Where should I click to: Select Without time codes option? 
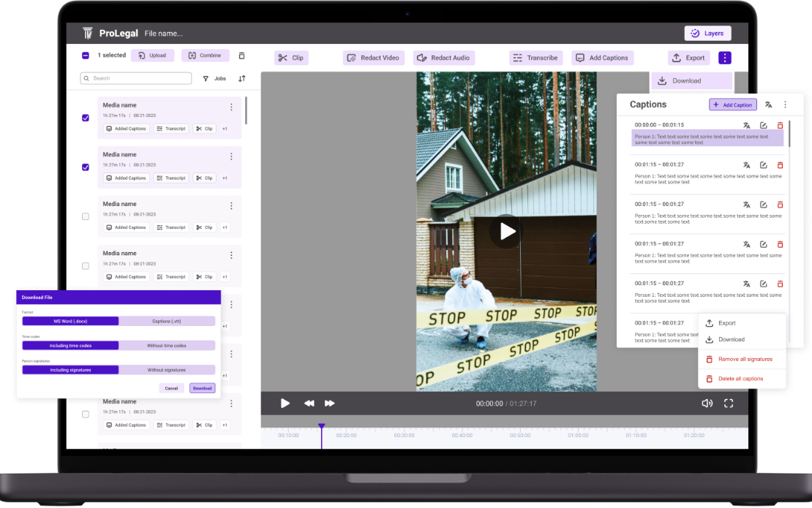(x=167, y=346)
